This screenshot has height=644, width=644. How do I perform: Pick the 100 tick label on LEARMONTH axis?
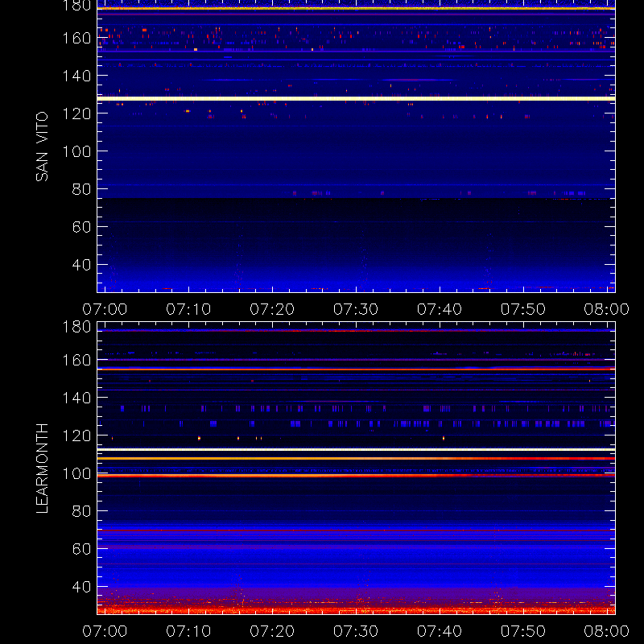click(x=76, y=473)
